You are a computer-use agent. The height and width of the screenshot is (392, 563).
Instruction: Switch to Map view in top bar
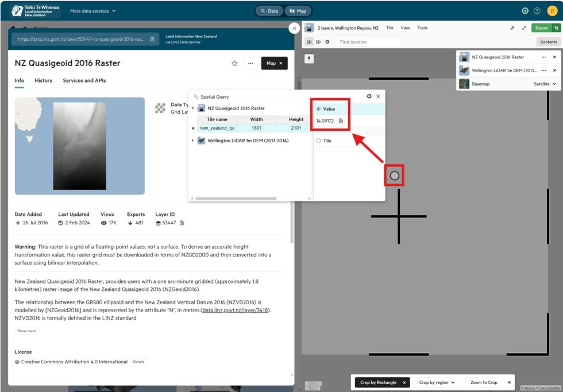click(x=298, y=11)
